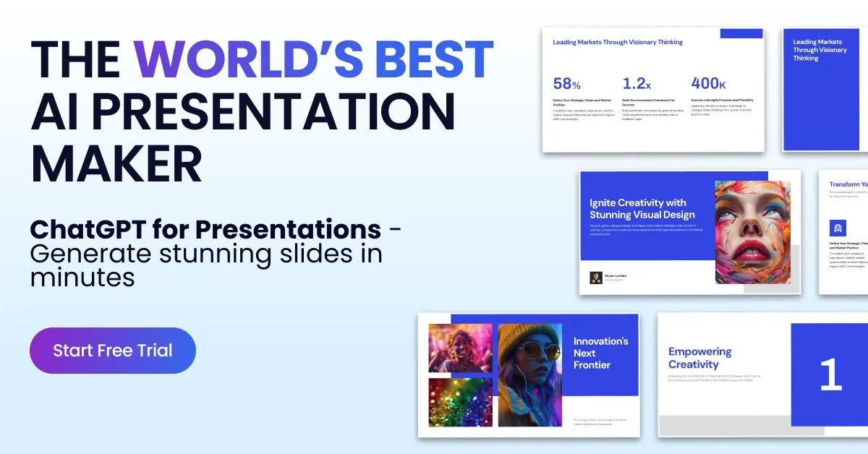This screenshot has height=454, width=868.
Task: Click the 'Empowering Creativity' slide title
Action: click(699, 358)
